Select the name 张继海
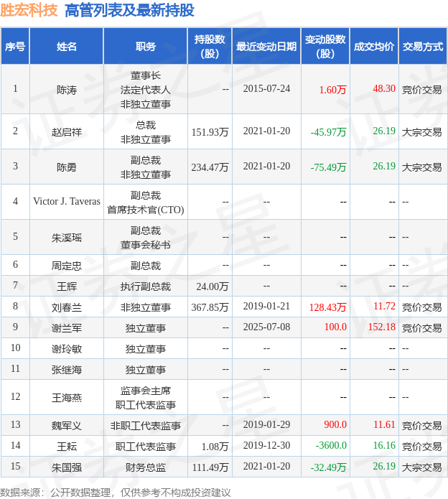Image resolution: width=448 pixels, height=499 pixels. (x=67, y=370)
